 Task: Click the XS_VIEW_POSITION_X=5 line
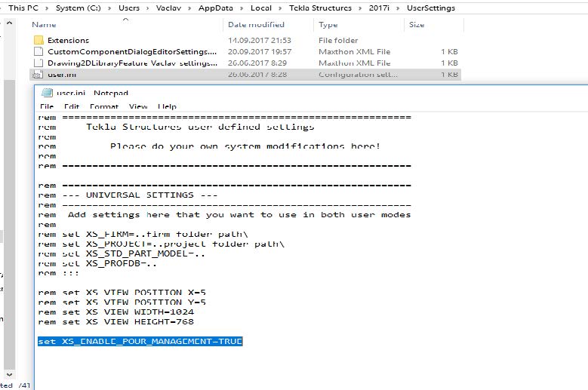coord(122,292)
